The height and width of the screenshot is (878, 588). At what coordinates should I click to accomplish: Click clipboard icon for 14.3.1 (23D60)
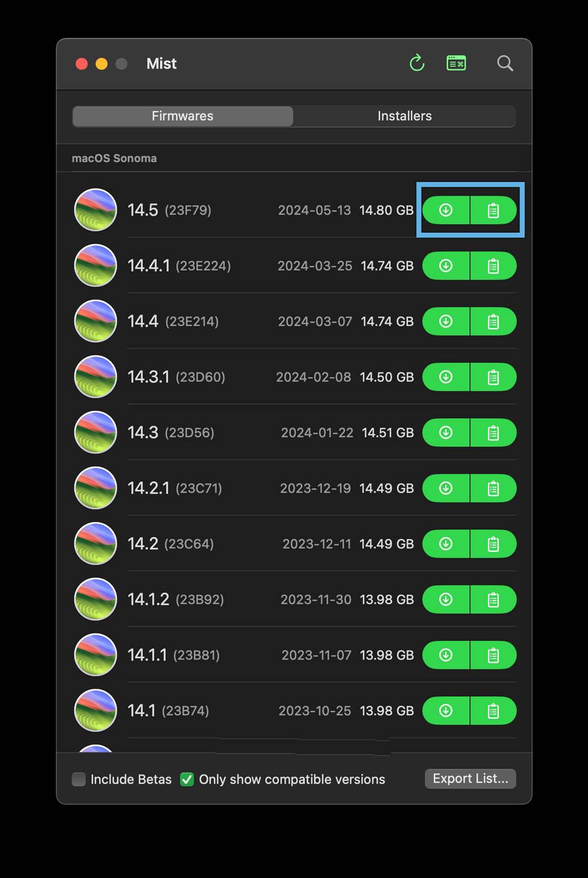[x=493, y=377]
